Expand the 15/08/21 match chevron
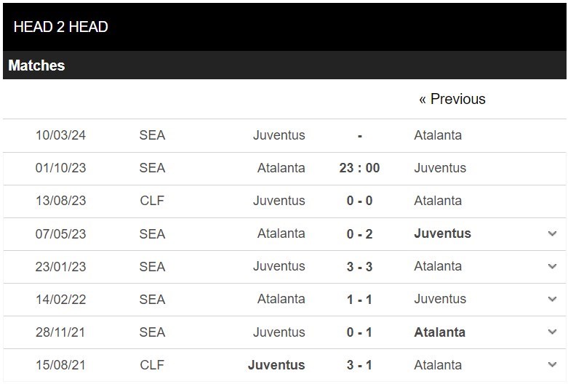This screenshot has height=392, width=568. point(552,365)
